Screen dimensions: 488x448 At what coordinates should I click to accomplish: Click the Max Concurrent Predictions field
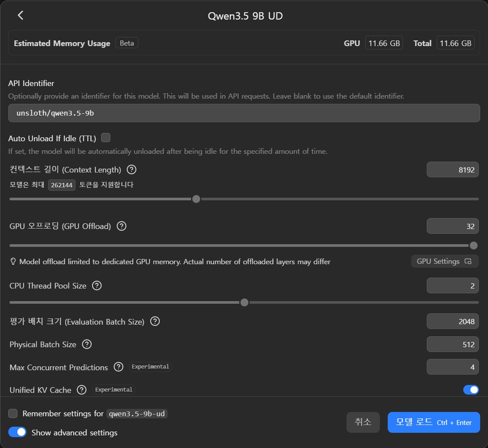(x=453, y=367)
